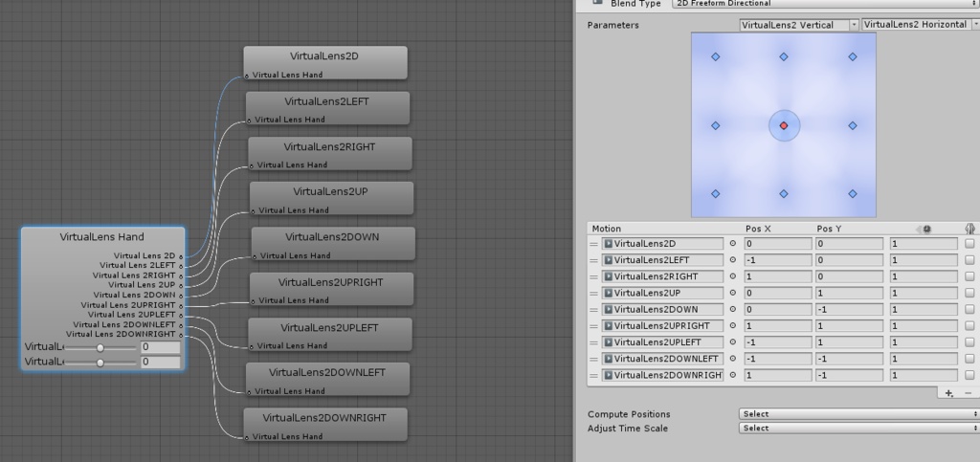The image size is (980, 462).
Task: Remove selected motion with the minus button
Action: coord(969,393)
